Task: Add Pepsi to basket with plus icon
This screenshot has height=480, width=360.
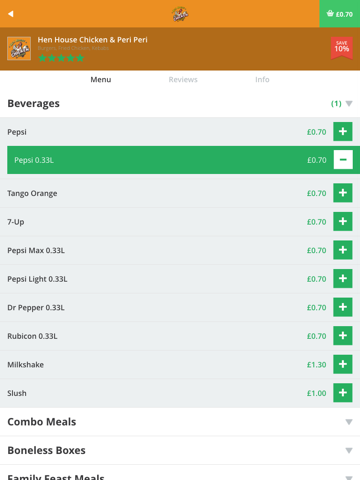Action: 343,131
